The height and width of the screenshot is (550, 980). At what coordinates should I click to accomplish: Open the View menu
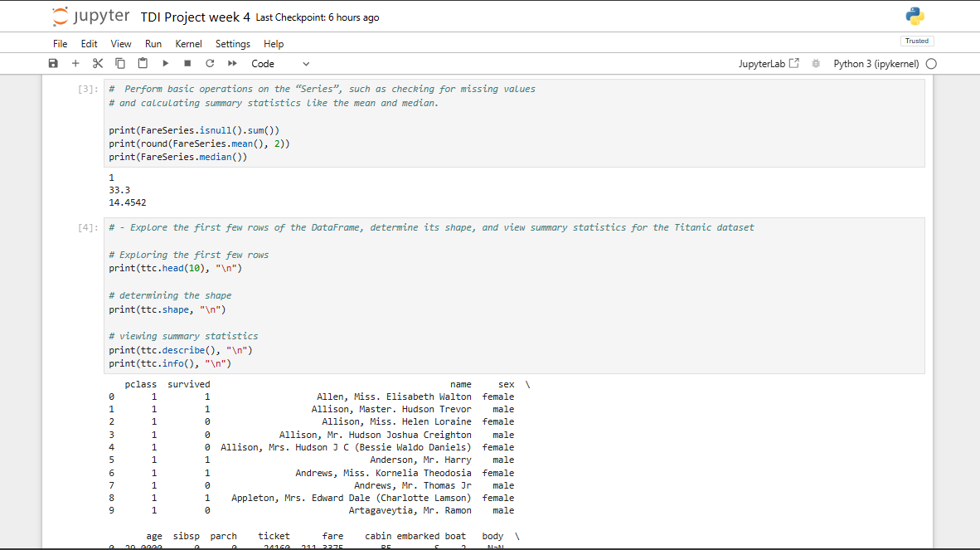[120, 44]
